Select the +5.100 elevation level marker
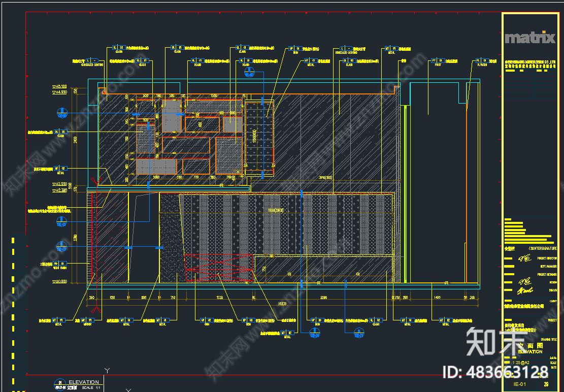Viewport: 564px width, 392px height. point(60,86)
